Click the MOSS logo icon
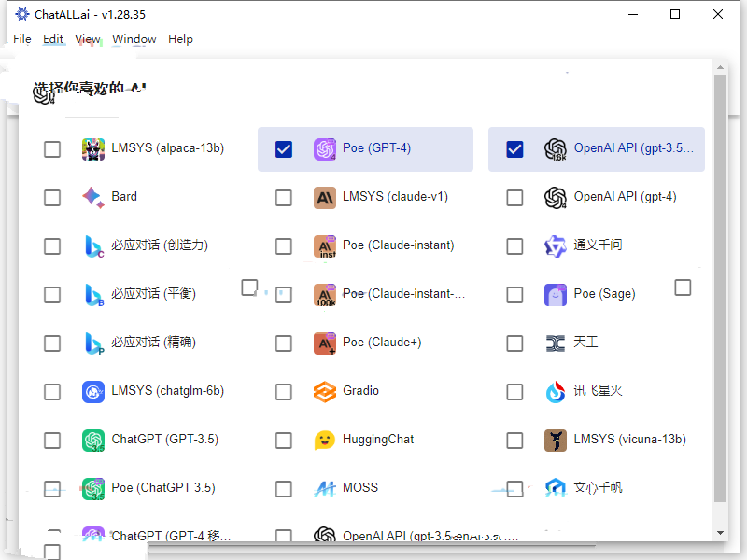747x560 pixels. click(325, 488)
